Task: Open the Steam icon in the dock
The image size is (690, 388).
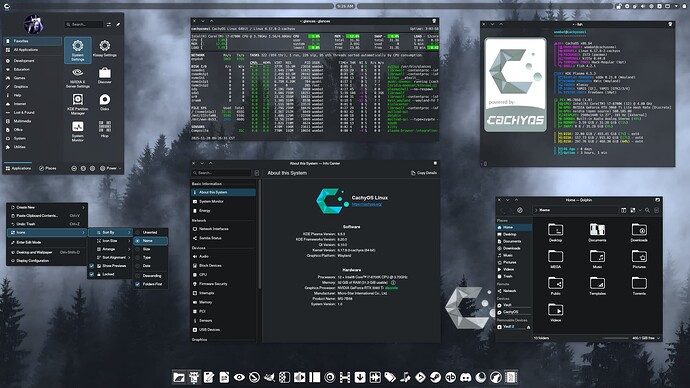Action: [435, 377]
